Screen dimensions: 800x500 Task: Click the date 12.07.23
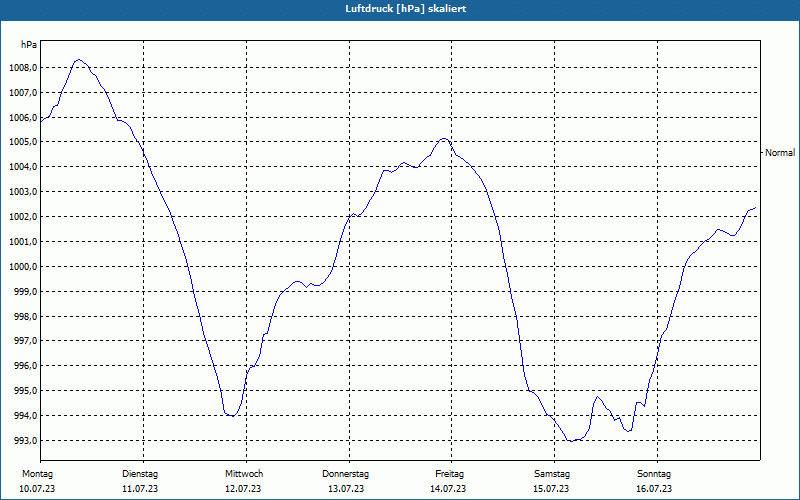click(x=243, y=489)
